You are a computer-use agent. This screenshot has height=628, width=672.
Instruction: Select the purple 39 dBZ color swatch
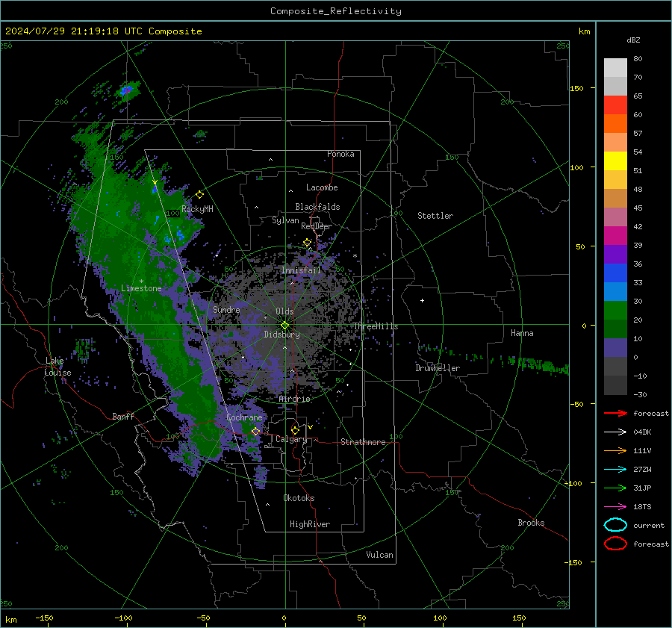click(x=615, y=254)
